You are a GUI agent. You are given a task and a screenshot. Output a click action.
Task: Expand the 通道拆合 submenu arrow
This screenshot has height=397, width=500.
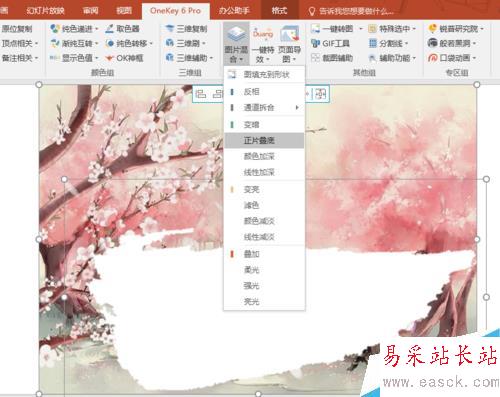[297, 107]
